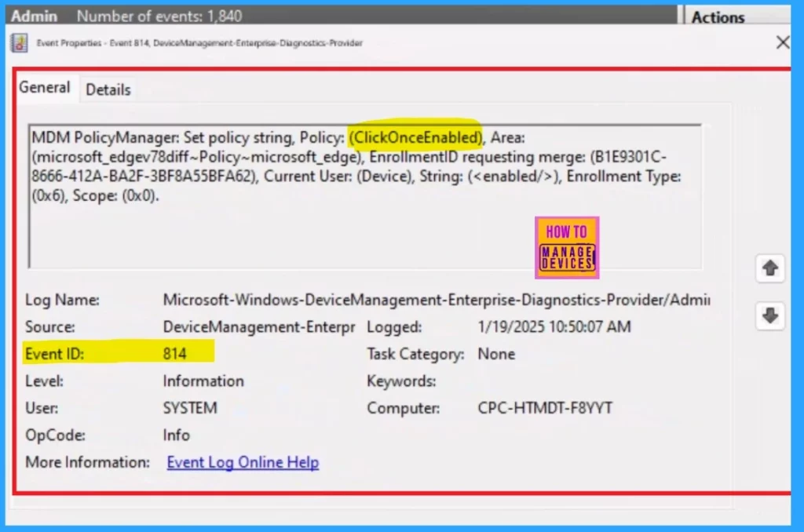Select the Task Category value None
This screenshot has height=532, width=804.
(x=496, y=354)
